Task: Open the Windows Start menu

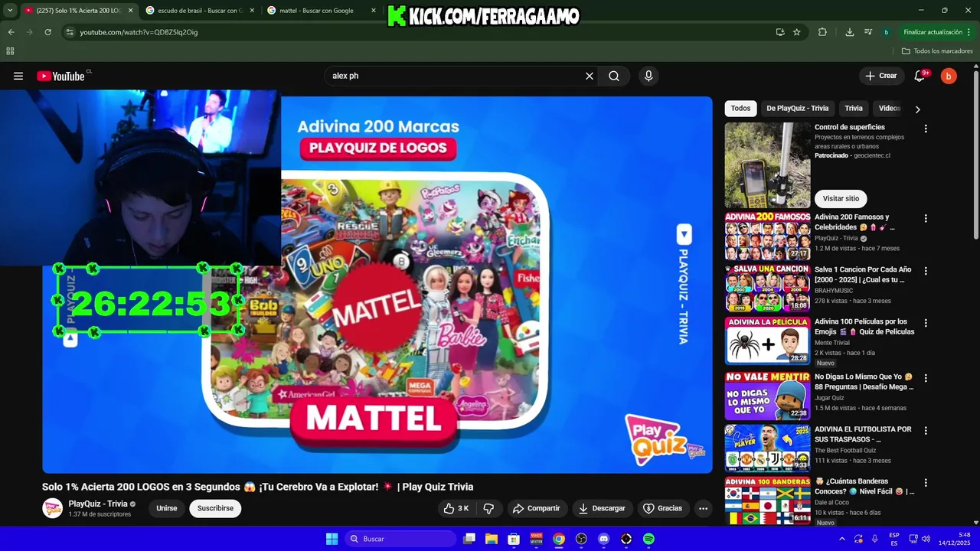Action: [x=332, y=539]
